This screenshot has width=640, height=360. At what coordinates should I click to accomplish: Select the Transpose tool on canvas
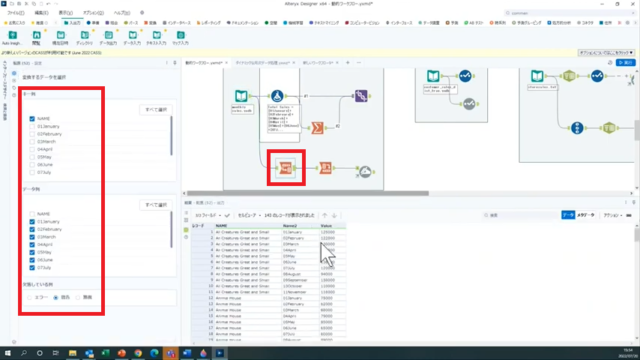286,168
